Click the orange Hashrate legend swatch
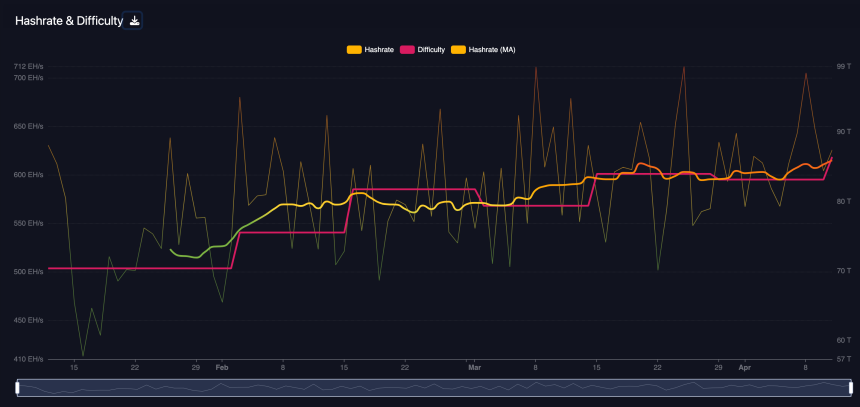 click(354, 49)
